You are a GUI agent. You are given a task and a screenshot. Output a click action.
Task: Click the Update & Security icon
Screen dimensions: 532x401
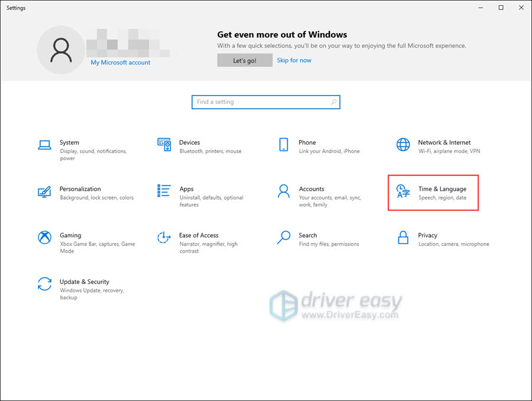click(44, 285)
